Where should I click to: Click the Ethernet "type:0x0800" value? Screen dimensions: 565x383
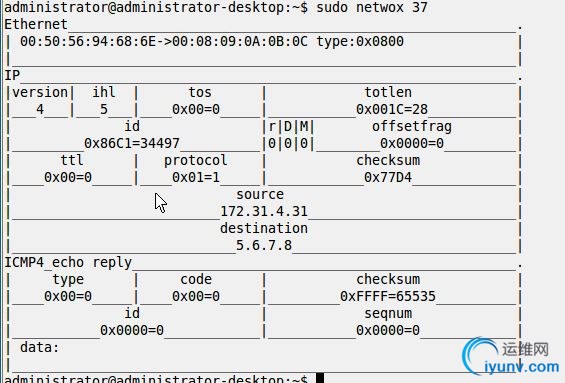(360, 41)
